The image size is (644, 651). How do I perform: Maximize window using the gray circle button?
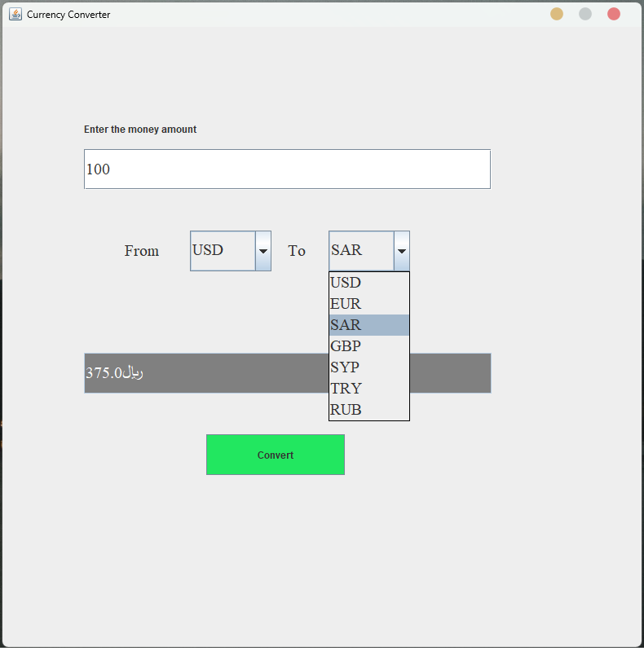[x=585, y=14]
